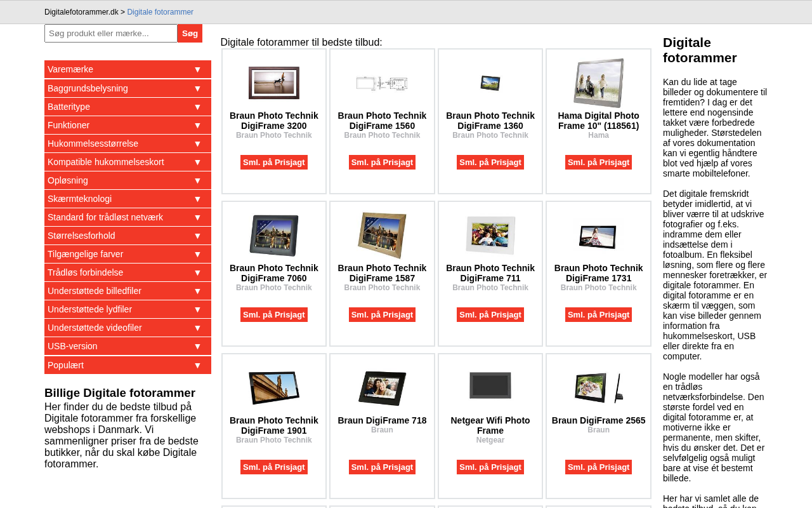Screen dimensions: 812x508
Task: Expand the Funktioner filter
Action: coord(128,125)
